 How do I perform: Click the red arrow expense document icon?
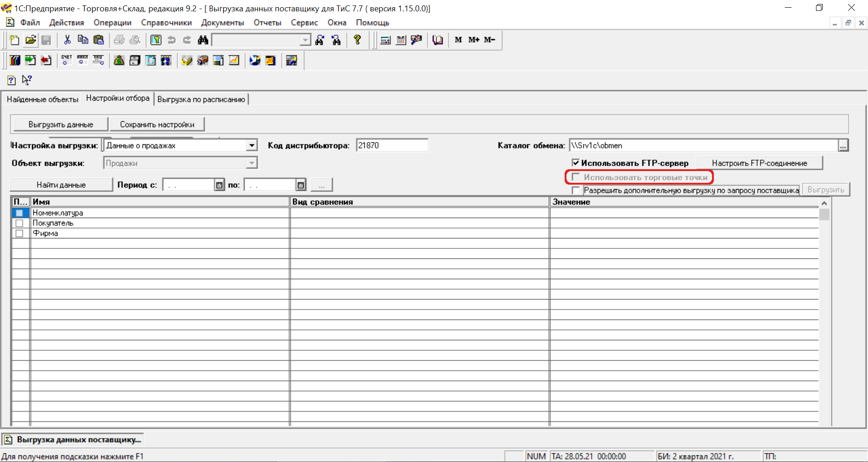(46, 60)
